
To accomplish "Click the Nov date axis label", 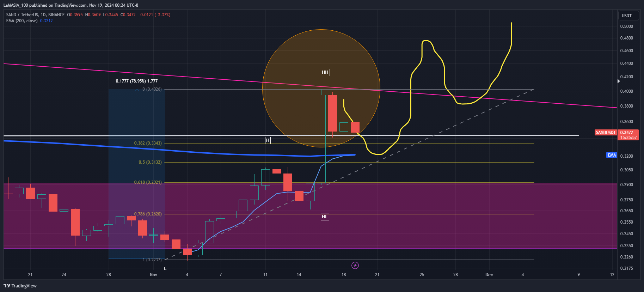I will coord(153,275).
